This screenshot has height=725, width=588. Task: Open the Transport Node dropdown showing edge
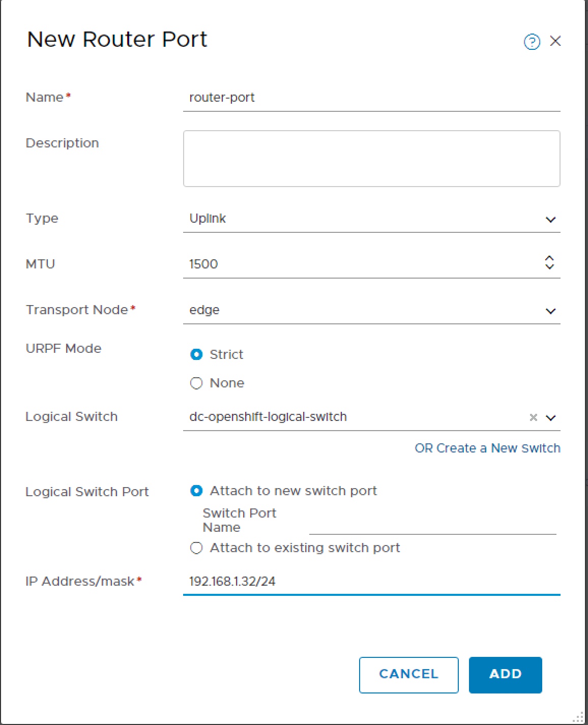[x=549, y=310]
